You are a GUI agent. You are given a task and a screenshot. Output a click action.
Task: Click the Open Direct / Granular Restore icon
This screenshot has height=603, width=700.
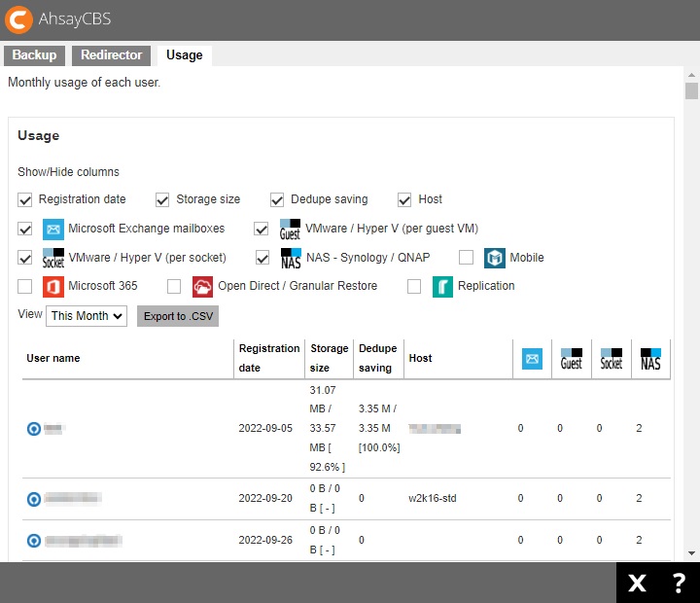click(x=202, y=286)
